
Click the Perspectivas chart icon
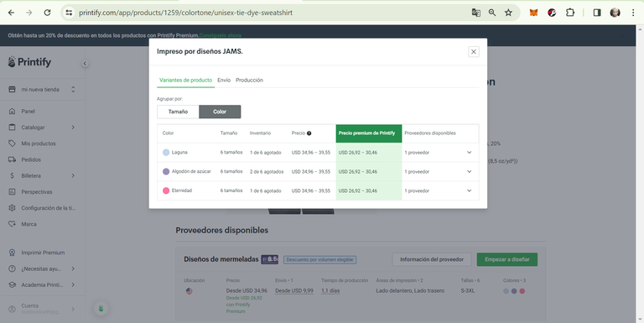pos(12,192)
